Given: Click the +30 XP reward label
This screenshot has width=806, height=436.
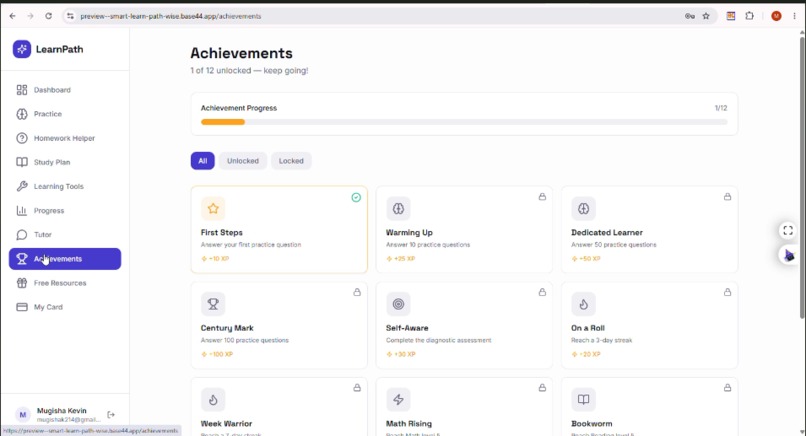Looking at the screenshot, I should [x=401, y=354].
